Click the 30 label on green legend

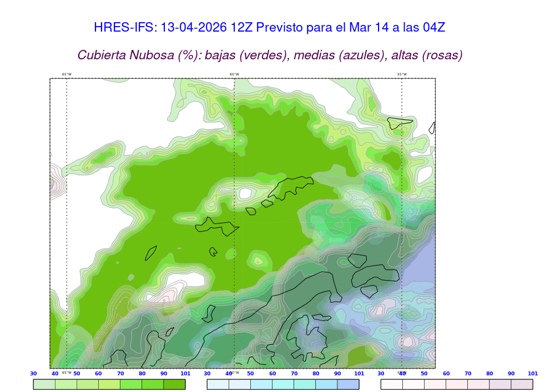(33, 374)
